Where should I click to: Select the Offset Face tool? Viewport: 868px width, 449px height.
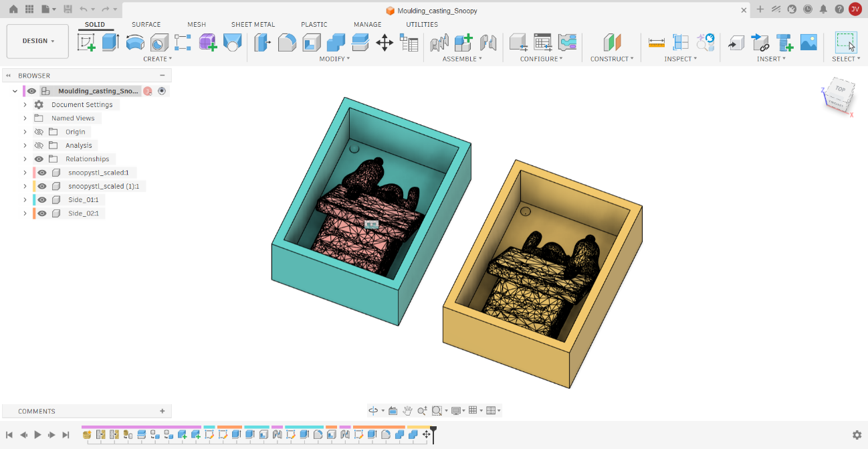click(360, 43)
